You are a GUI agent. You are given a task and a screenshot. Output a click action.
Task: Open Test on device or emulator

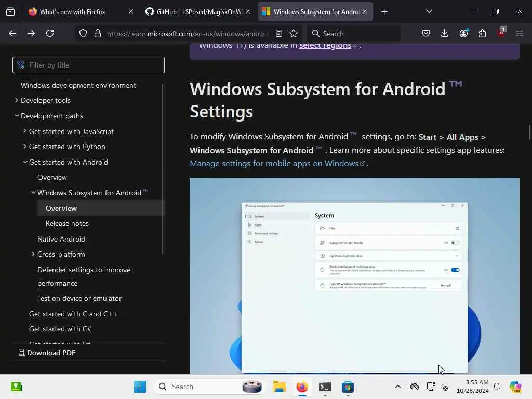click(79, 299)
